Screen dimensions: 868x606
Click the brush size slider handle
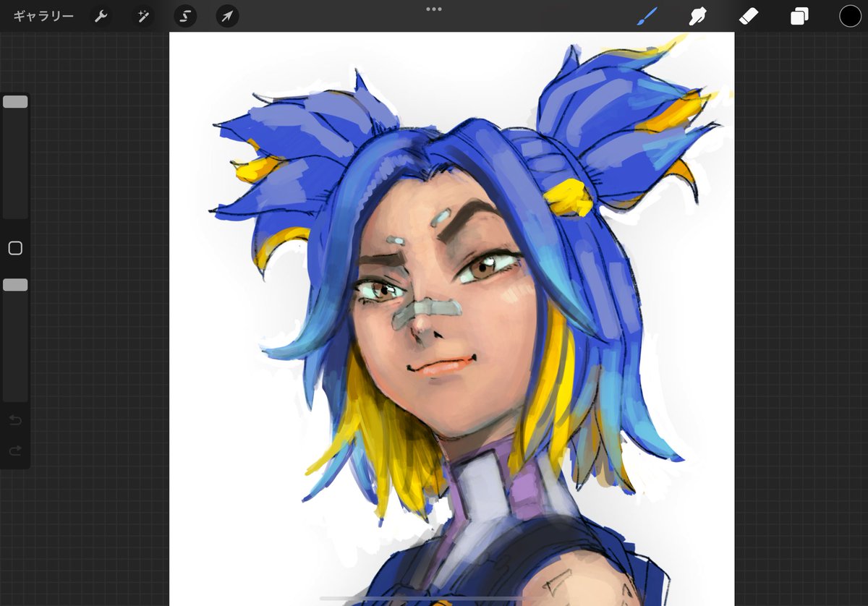15,102
